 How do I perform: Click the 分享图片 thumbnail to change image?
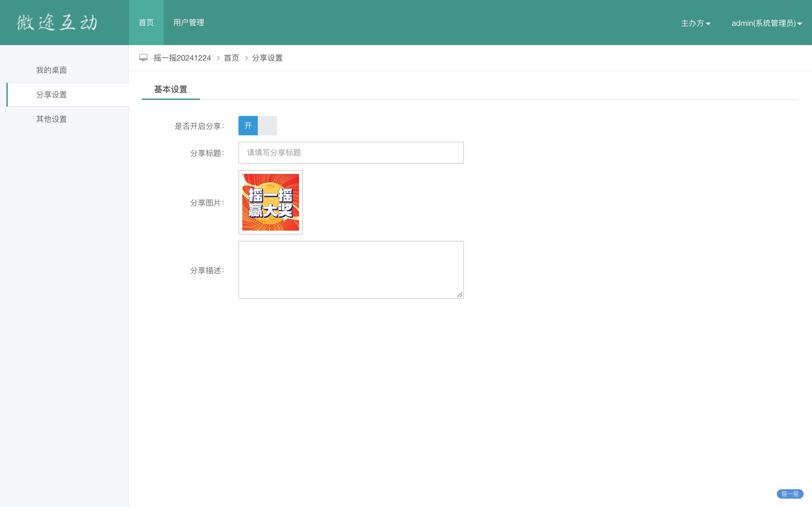coord(271,202)
